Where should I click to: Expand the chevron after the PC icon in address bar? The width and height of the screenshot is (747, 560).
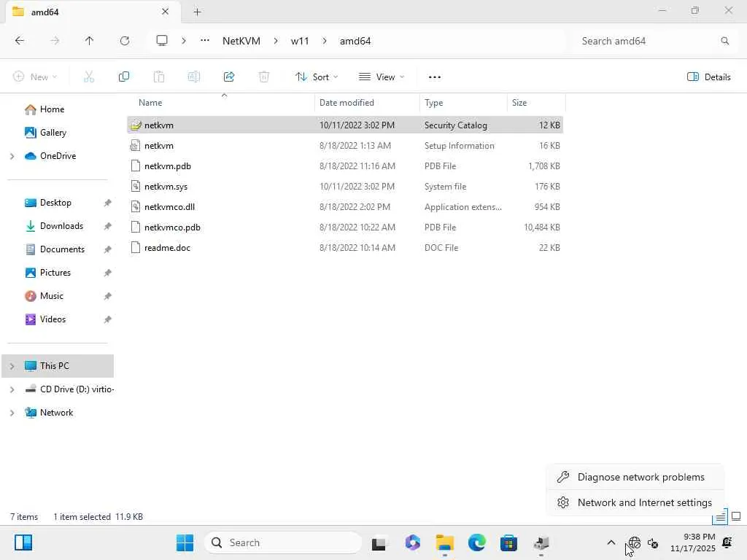tap(184, 41)
